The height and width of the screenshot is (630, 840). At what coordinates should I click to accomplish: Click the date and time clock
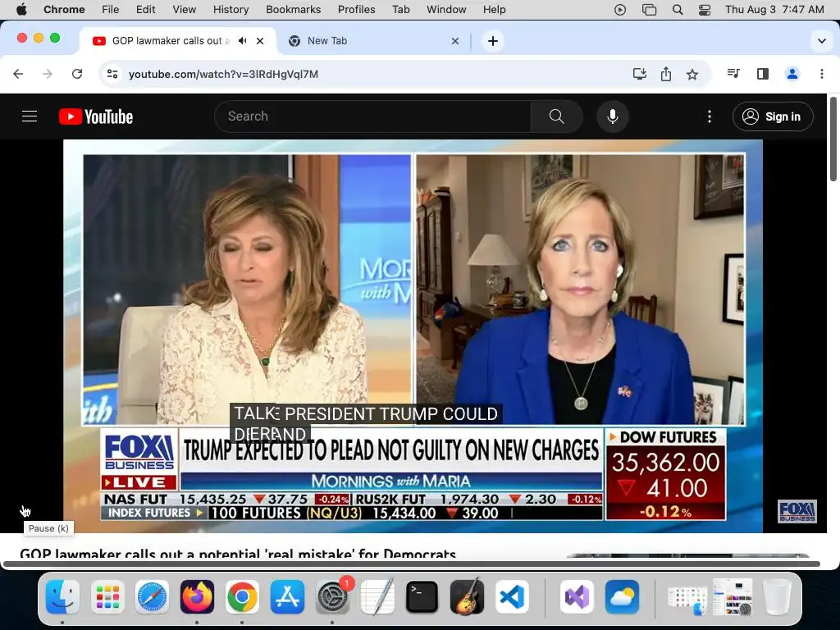coord(774,9)
